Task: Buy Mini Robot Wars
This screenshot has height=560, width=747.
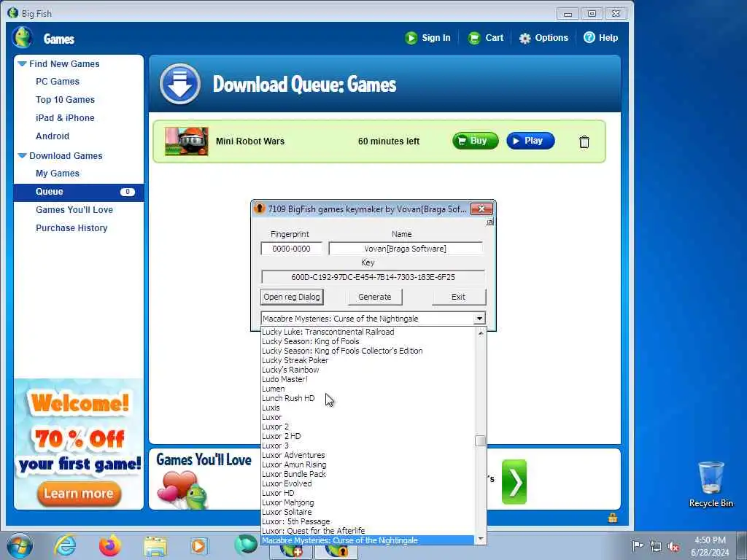Action: pos(475,141)
